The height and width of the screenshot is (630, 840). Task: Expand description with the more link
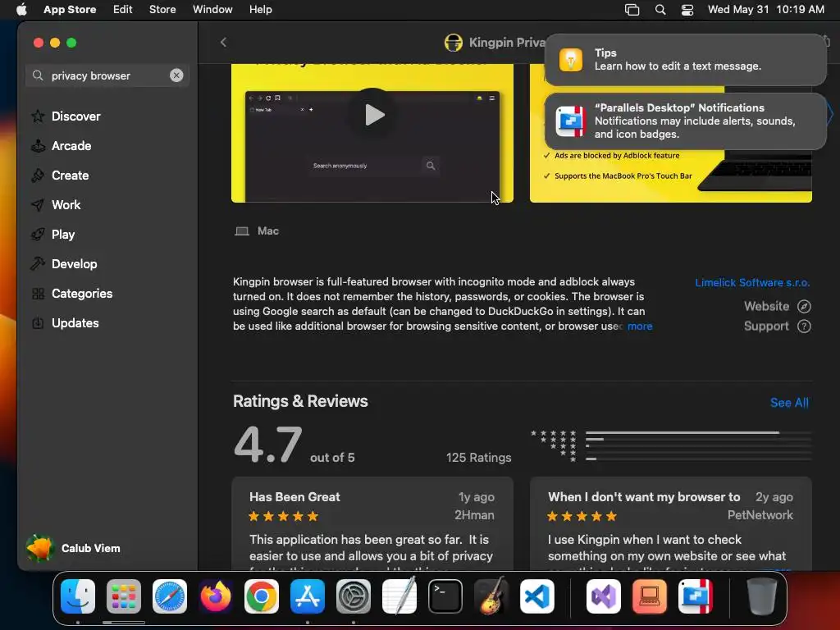coord(640,326)
